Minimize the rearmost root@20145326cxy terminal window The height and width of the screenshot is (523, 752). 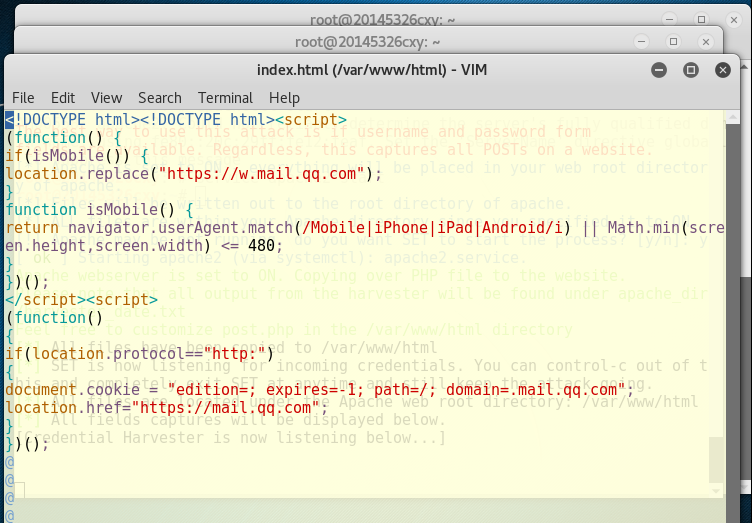click(x=670, y=20)
